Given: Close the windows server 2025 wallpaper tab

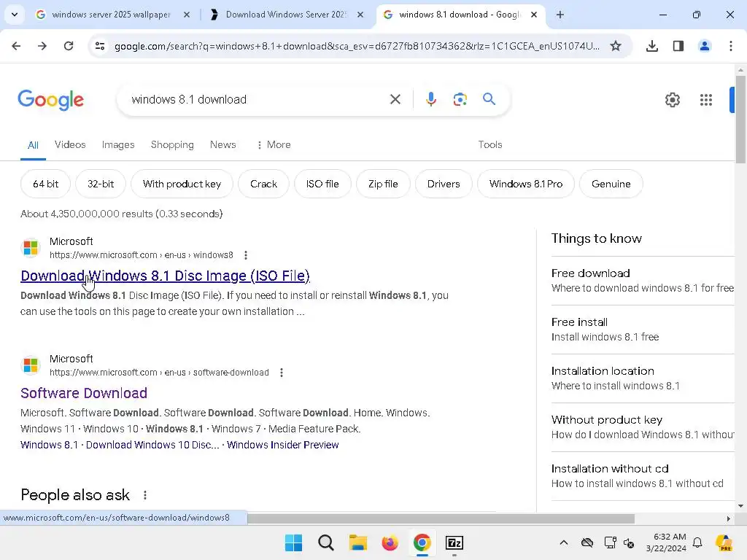Looking at the screenshot, I should 187,15.
